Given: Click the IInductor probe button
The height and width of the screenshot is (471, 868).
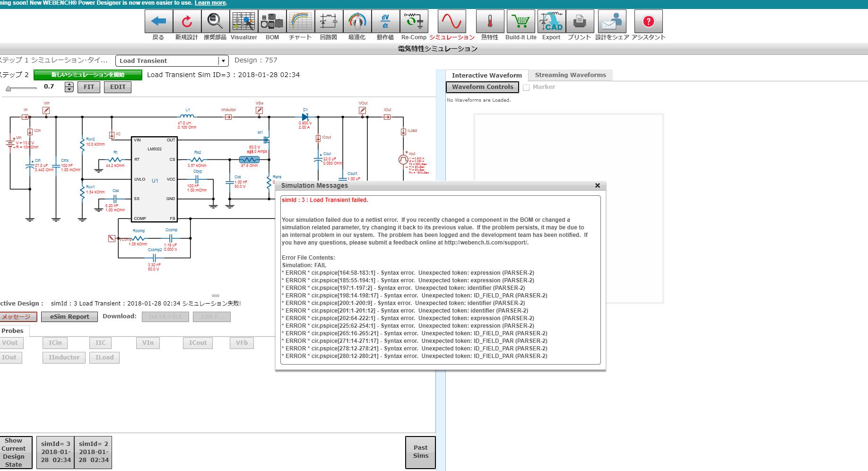Looking at the screenshot, I should pos(64,358).
